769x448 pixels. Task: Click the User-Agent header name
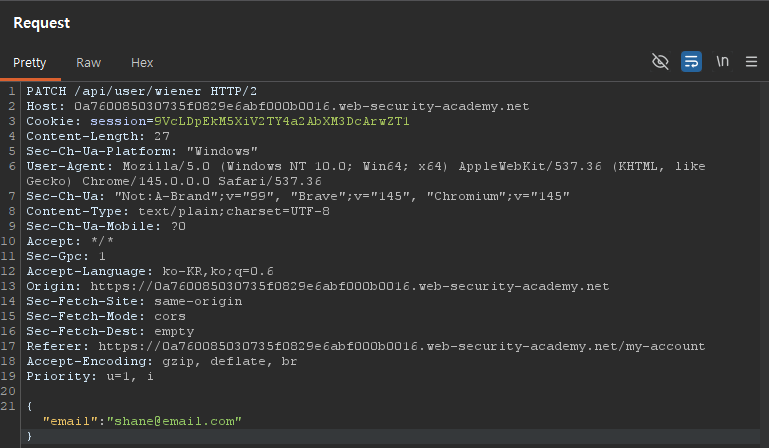65,166
